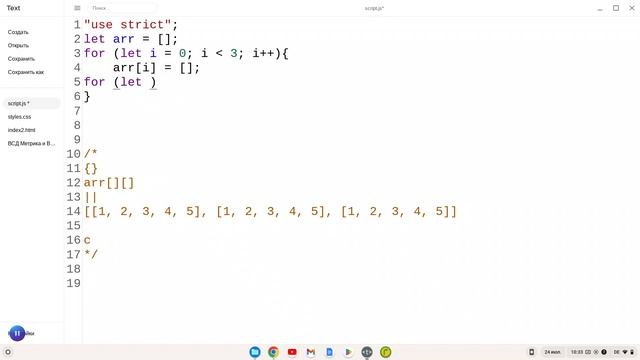The height and width of the screenshot is (360, 640).
Task: Click line number 7 in gutter
Action: coord(77,111)
